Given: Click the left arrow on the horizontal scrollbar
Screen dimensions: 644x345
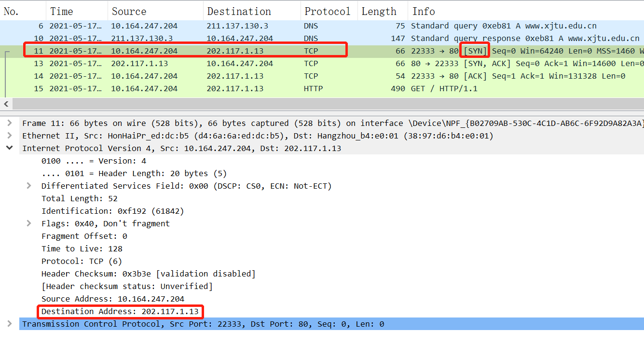Looking at the screenshot, I should [6, 104].
